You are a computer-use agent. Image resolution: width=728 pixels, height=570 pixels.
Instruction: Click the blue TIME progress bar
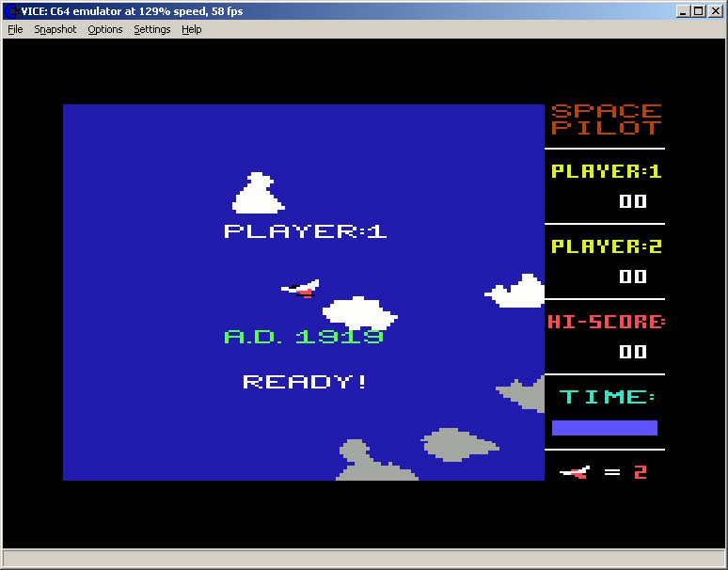(605, 427)
